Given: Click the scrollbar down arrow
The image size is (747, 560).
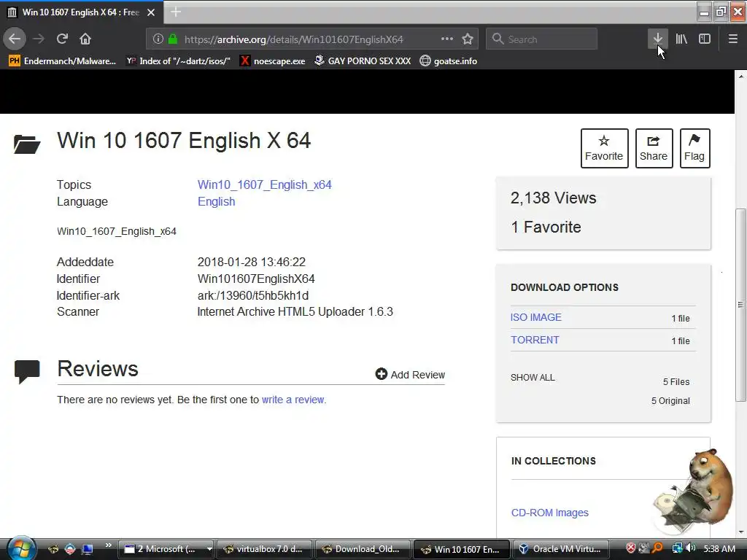Looking at the screenshot, I should 741,532.
